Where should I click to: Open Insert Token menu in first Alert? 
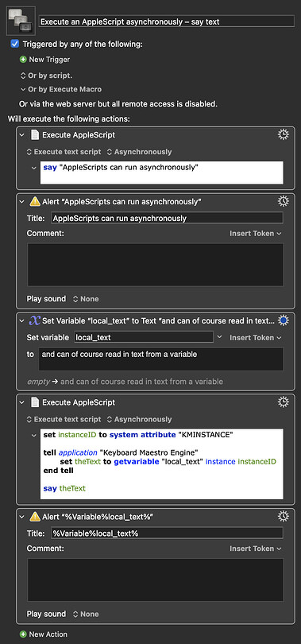pos(256,233)
